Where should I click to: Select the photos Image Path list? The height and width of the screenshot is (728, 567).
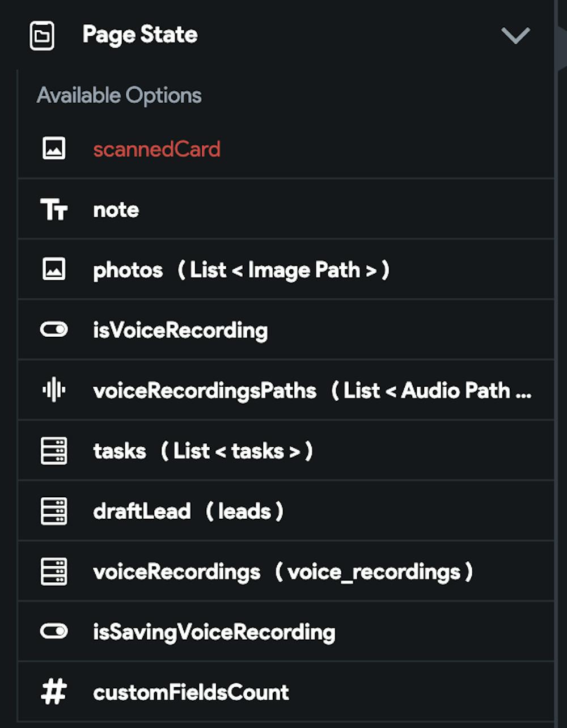click(x=241, y=270)
